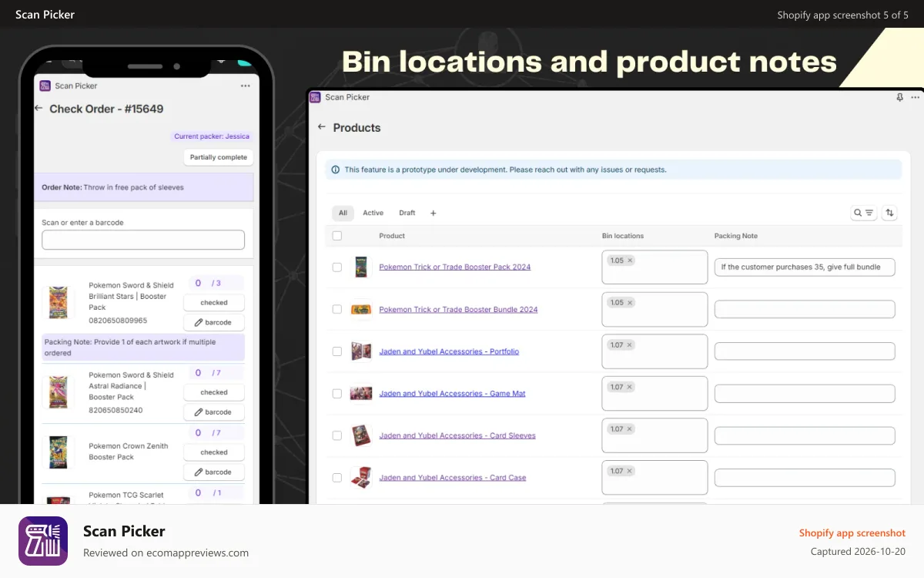The width and height of the screenshot is (924, 578).
Task: Click barcode button for Crown Zenith pack
Action: (214, 472)
